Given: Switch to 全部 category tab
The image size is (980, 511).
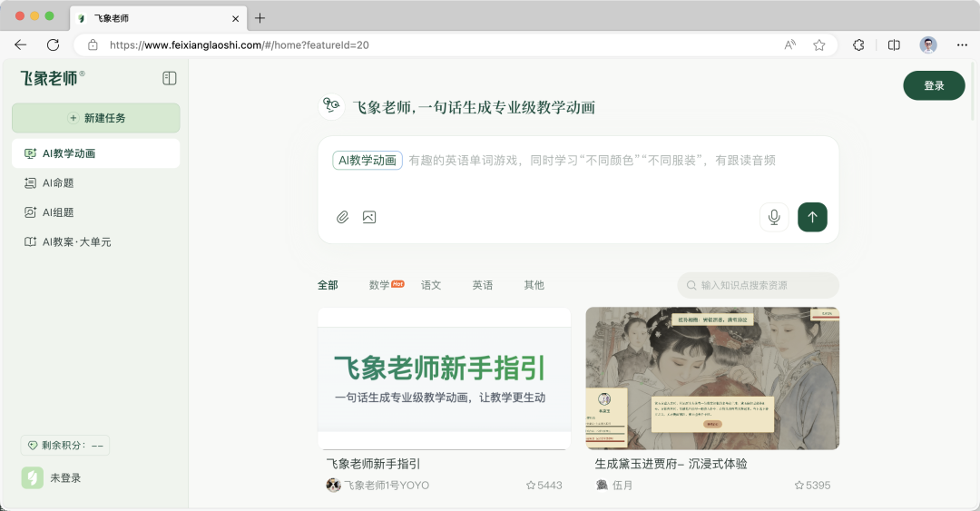Looking at the screenshot, I should pyautogui.click(x=328, y=285).
